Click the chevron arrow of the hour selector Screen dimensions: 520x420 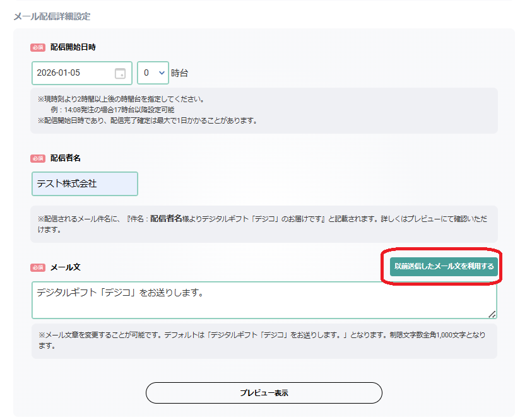[161, 73]
